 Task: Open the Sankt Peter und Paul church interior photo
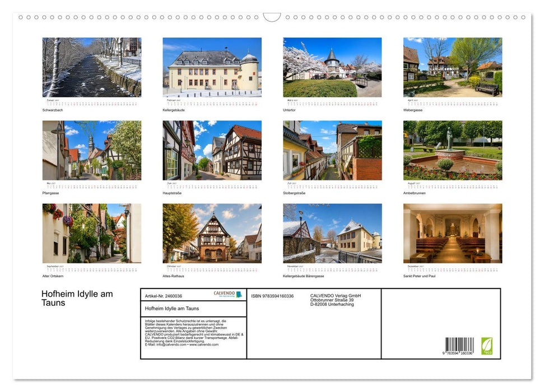(x=453, y=233)
